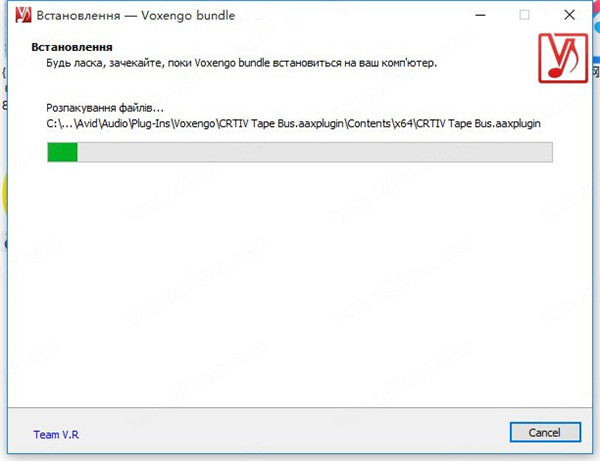The width and height of the screenshot is (600, 461).
Task: Minimize the Voxengo bundle installer window
Action: 480,15
